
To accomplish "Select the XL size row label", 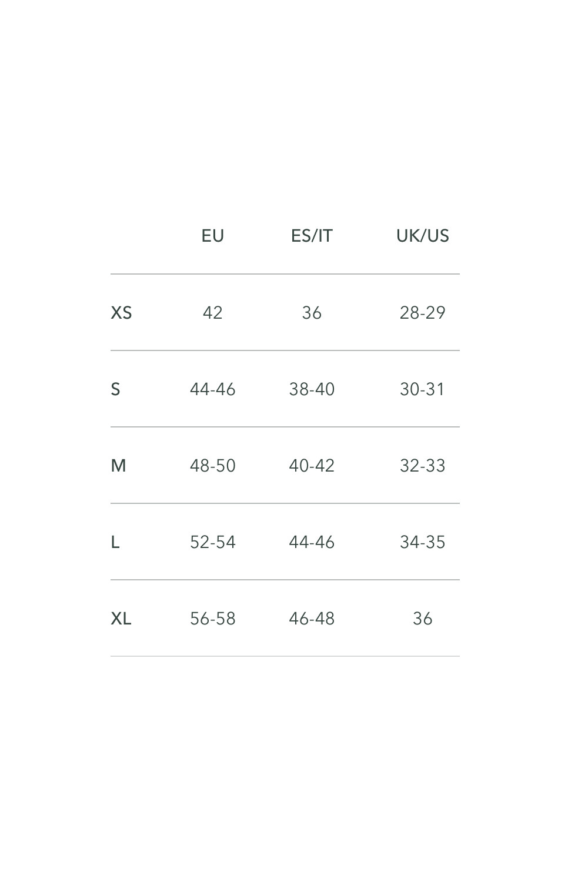I will [x=121, y=618].
